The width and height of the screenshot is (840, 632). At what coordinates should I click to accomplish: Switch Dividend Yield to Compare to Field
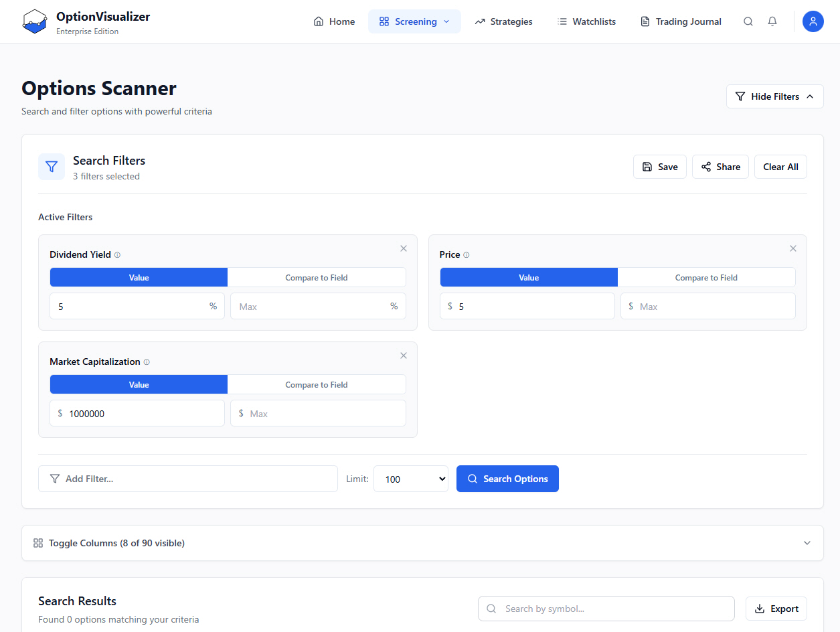coord(317,278)
